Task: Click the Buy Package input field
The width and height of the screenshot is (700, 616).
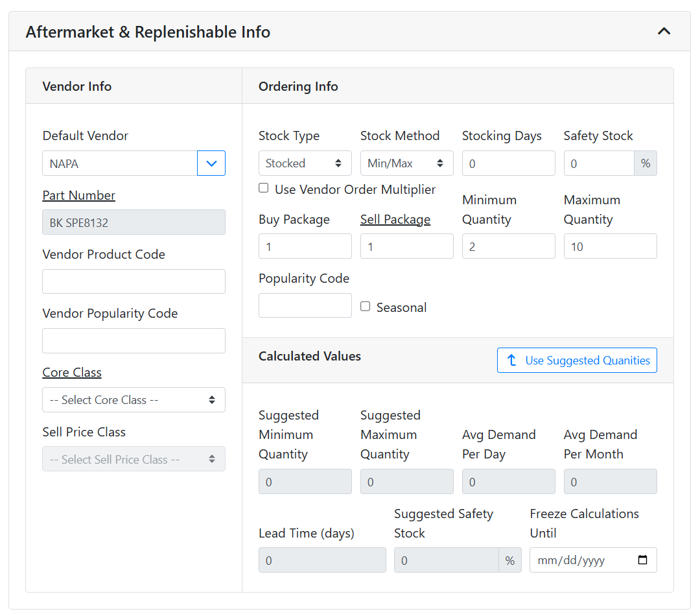Action: pyautogui.click(x=305, y=246)
